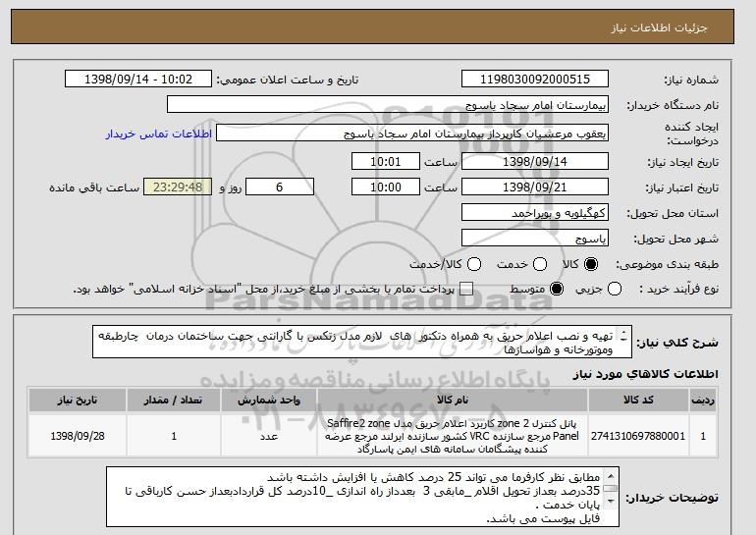This screenshot has width=756, height=535.
Task: Select the متوسط purchase type radio
Action: (x=557, y=290)
